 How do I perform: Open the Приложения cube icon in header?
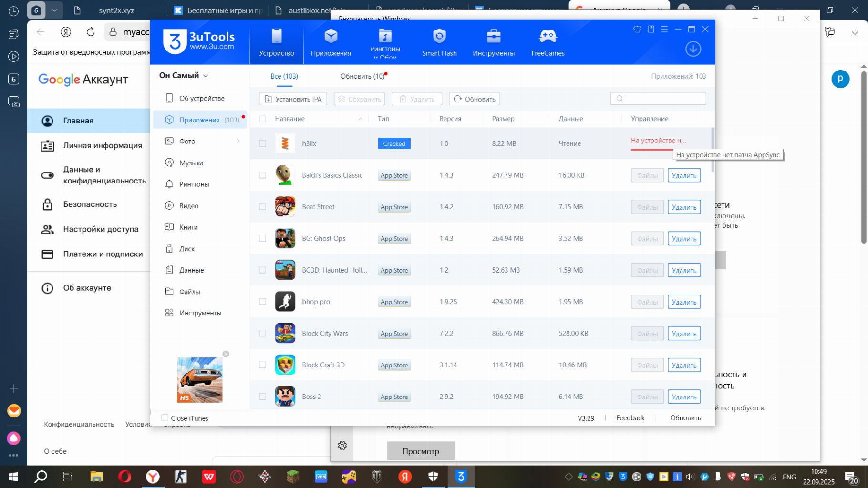click(x=331, y=37)
